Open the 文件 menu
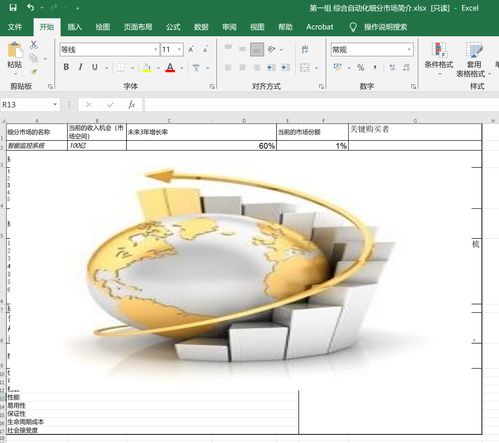Viewport: 499px width, 443px height. click(x=15, y=27)
